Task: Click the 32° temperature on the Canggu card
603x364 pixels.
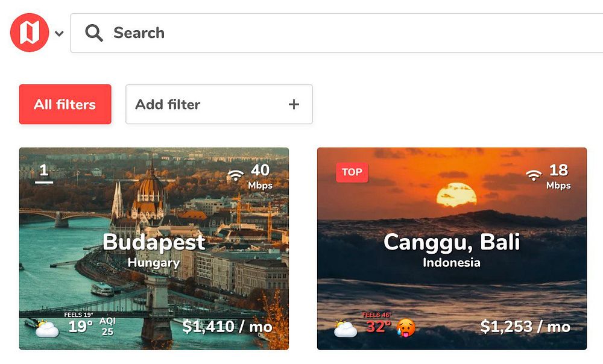Action: coord(378,327)
